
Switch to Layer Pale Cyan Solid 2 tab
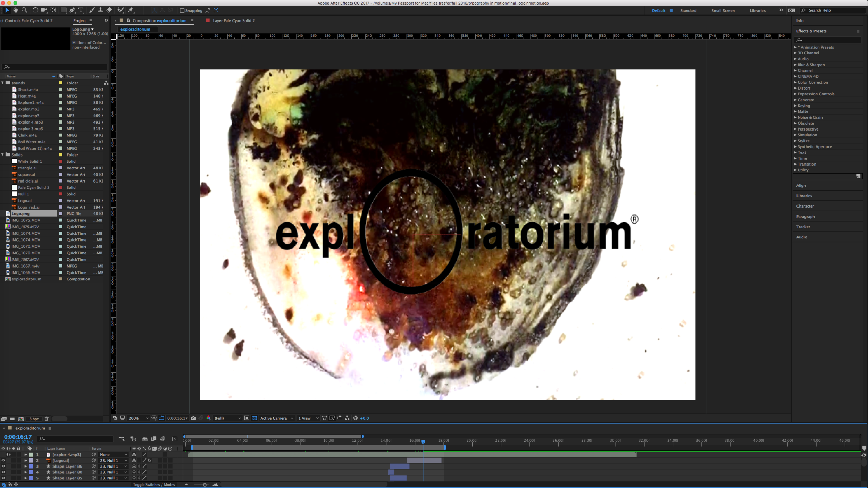pos(234,21)
